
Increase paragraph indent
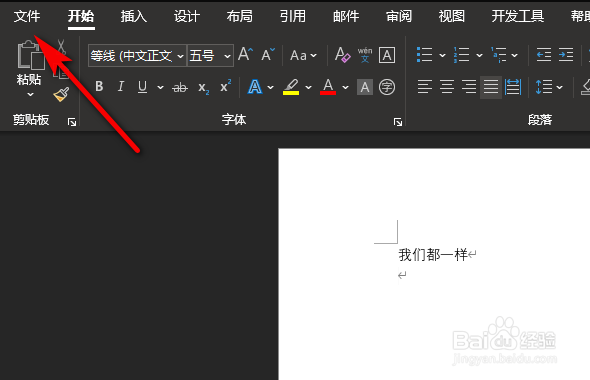point(566,55)
